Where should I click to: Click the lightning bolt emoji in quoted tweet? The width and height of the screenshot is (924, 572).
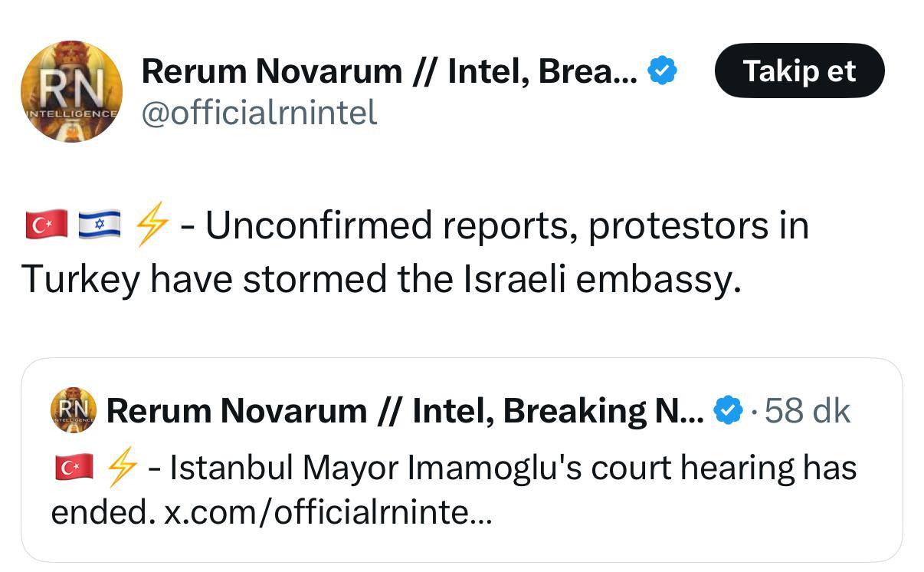[122, 468]
